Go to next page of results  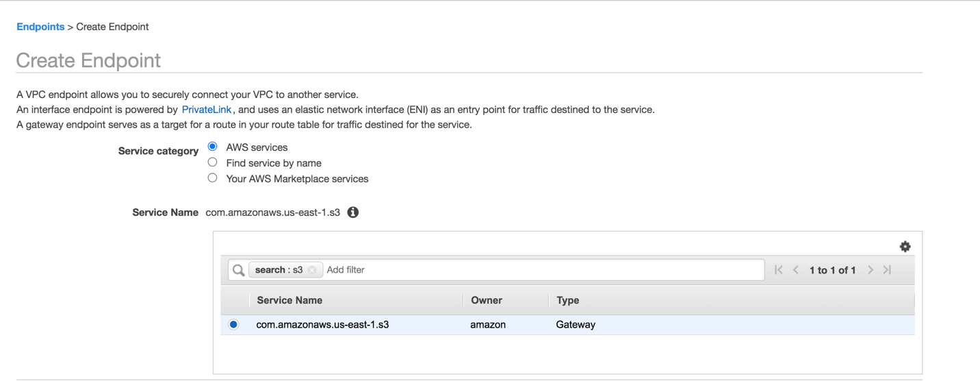click(x=871, y=270)
